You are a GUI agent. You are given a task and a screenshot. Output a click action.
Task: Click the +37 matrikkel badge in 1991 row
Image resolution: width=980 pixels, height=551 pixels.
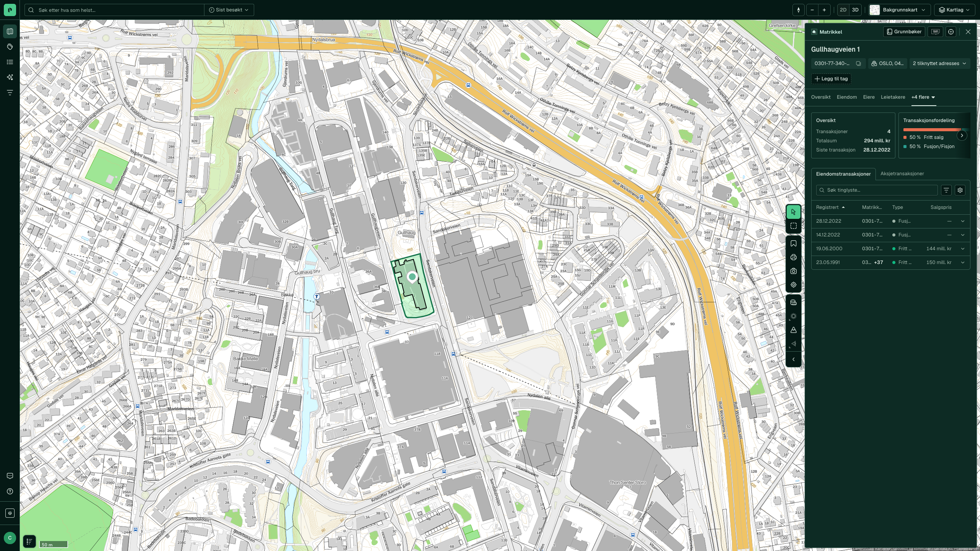coord(879,262)
